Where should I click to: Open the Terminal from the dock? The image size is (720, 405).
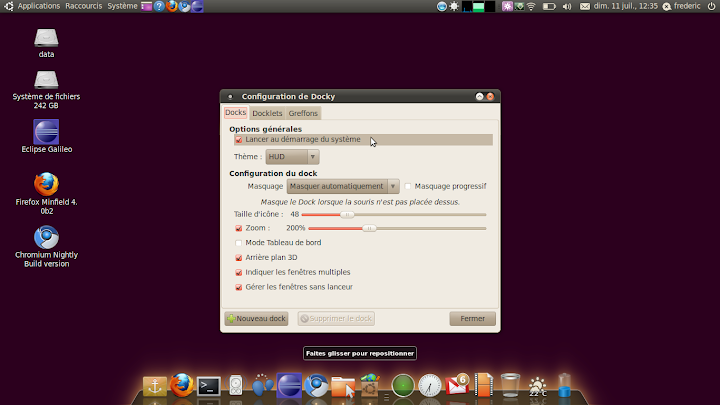tap(208, 386)
